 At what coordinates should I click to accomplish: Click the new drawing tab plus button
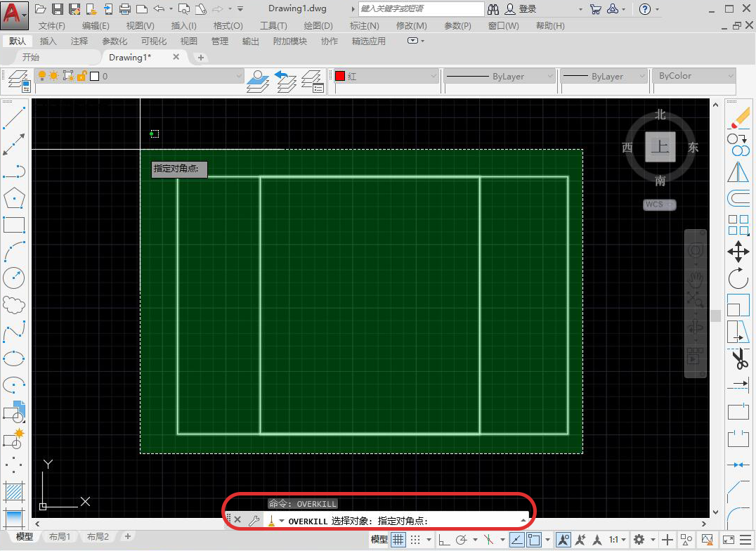[201, 58]
